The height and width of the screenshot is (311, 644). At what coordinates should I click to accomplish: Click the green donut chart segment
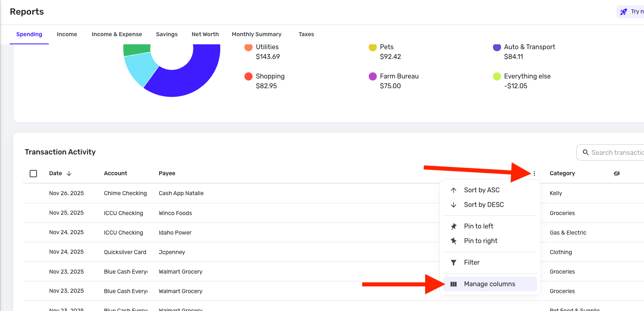tap(137, 49)
